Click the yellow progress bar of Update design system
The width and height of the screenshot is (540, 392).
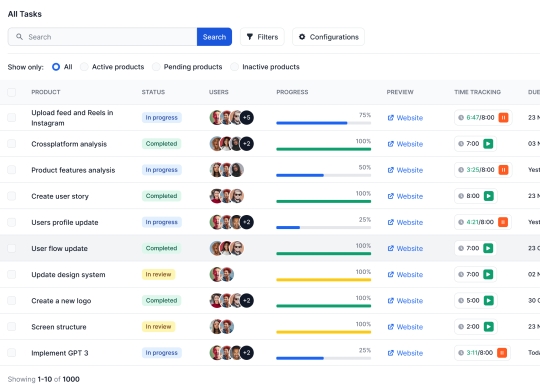click(324, 280)
